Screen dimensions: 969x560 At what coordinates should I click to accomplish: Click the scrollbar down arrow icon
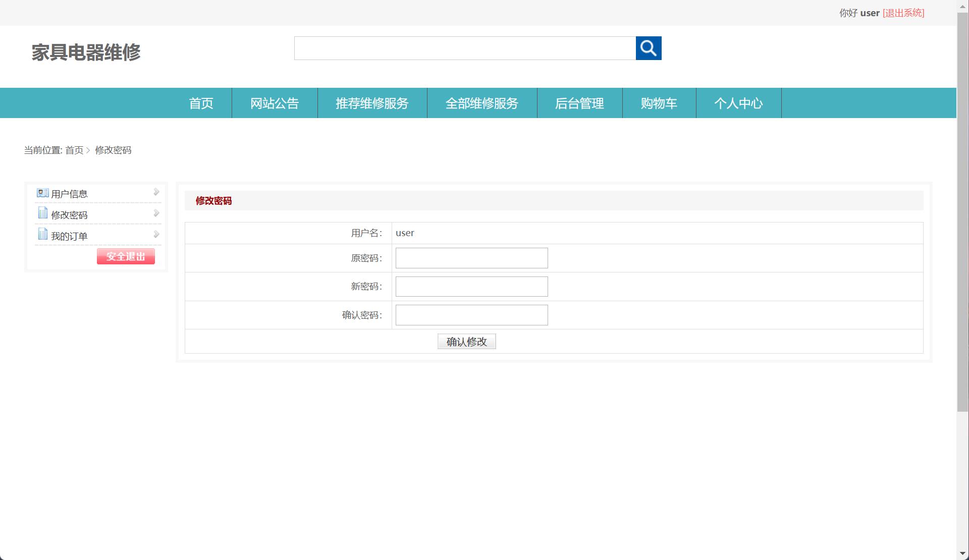pos(962,554)
